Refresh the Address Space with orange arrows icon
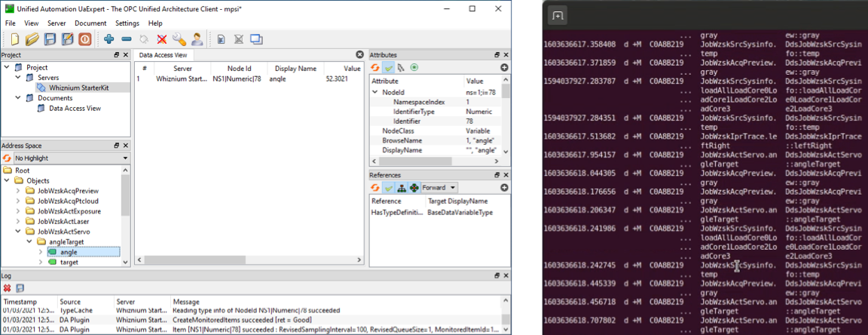This screenshot has width=868, height=335. [x=7, y=158]
